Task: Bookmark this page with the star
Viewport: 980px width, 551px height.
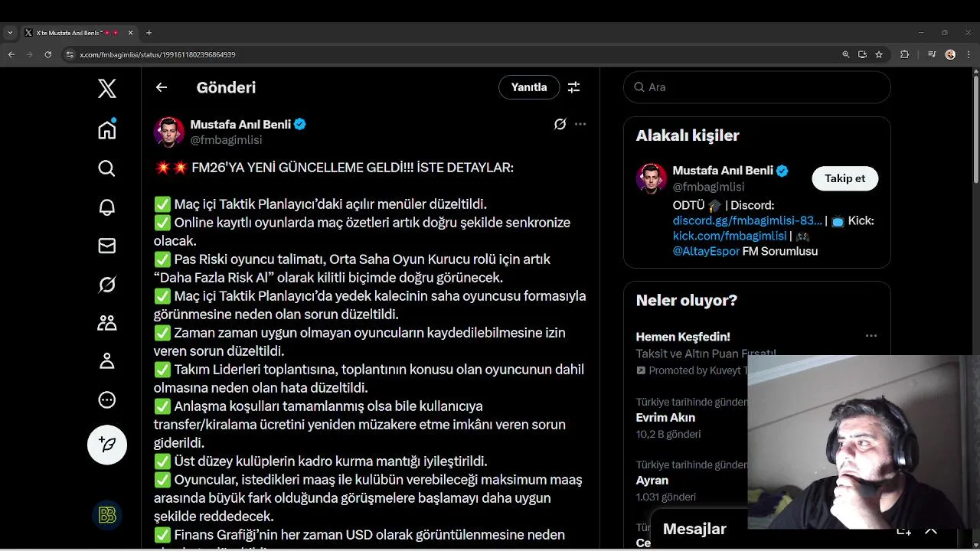Action: [879, 54]
